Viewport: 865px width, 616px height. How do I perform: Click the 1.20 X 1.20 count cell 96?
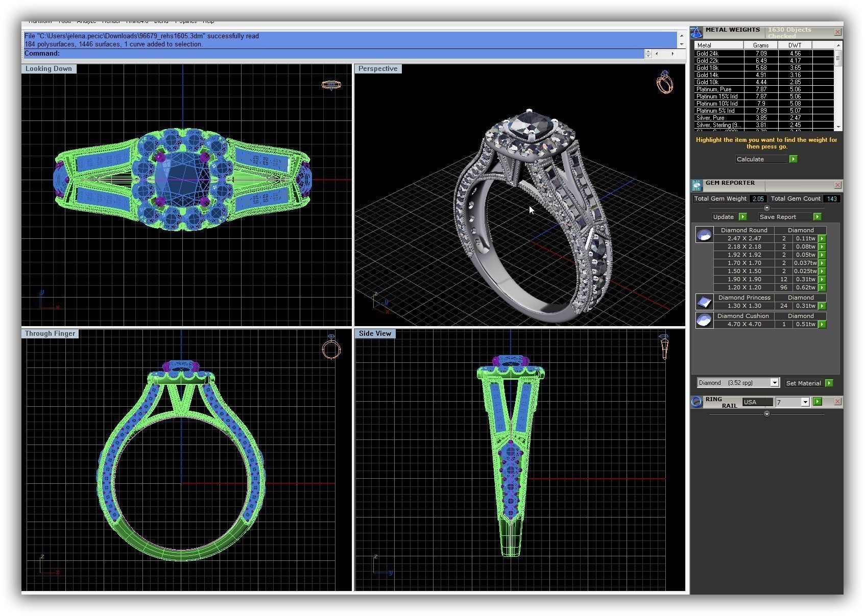pos(784,287)
